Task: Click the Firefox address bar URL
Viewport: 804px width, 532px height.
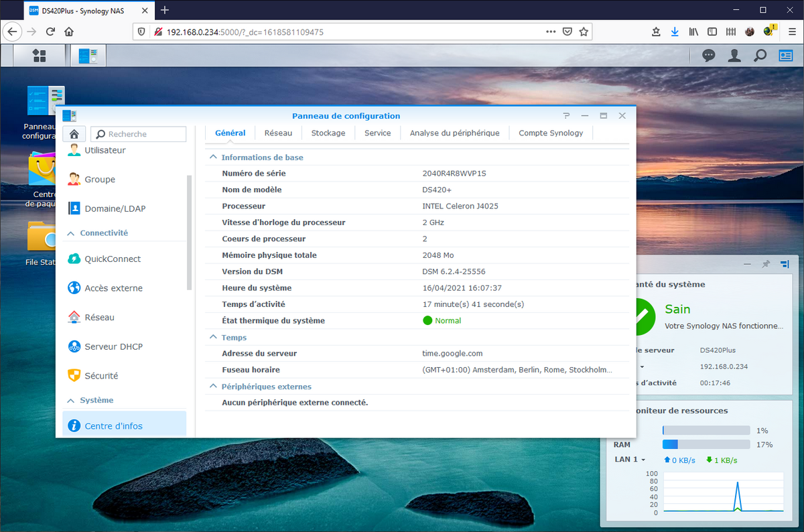Action: pyautogui.click(x=245, y=31)
